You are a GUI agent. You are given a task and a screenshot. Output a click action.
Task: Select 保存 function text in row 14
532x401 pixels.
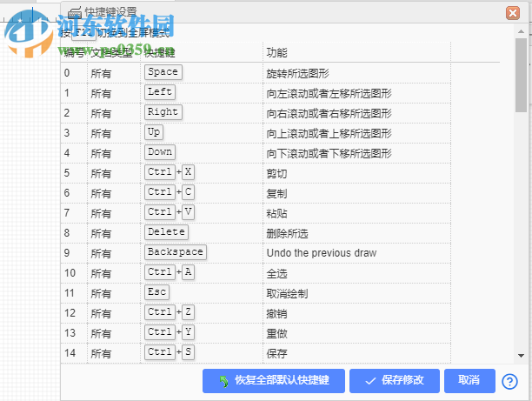(276, 354)
